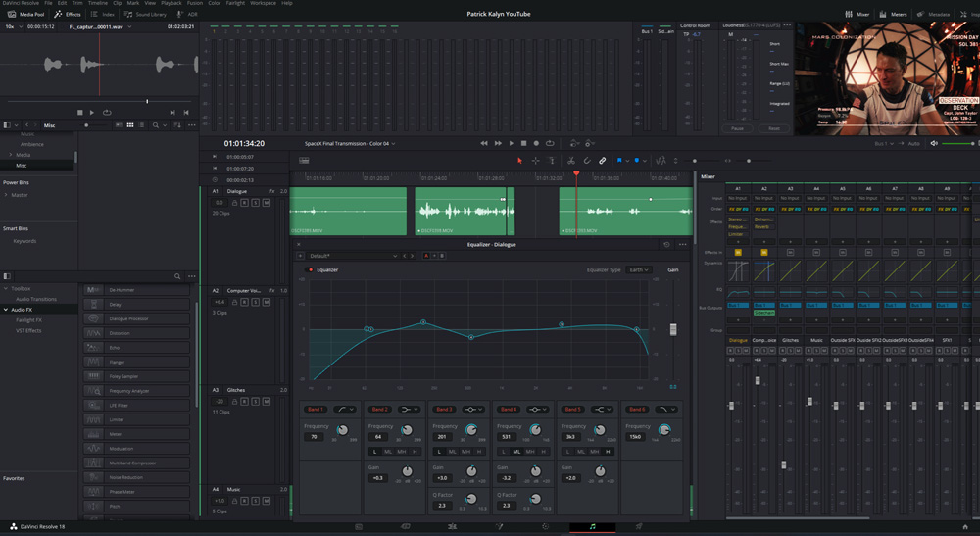Toggle the link clips chain icon
Viewport: 980px width, 536px height.
(603, 161)
